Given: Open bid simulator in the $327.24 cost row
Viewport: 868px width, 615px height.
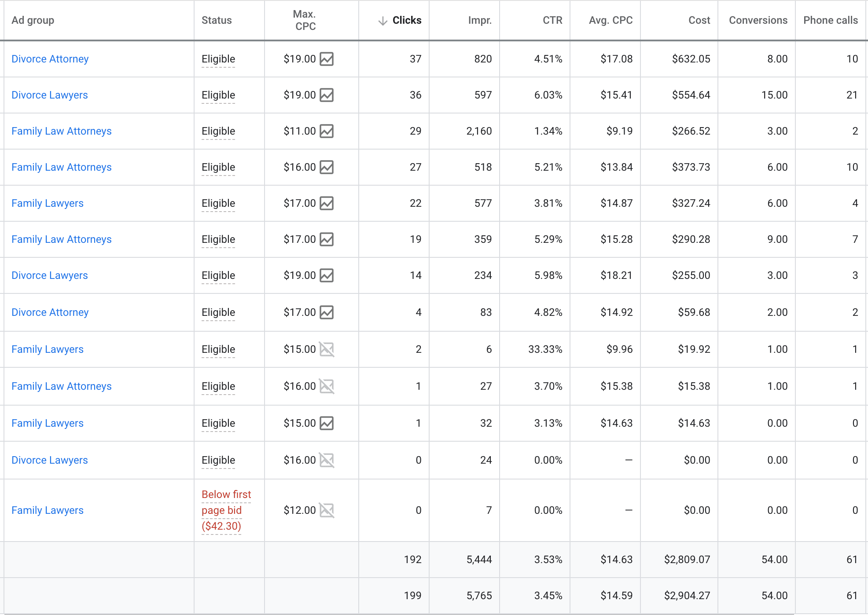Looking at the screenshot, I should (x=327, y=203).
